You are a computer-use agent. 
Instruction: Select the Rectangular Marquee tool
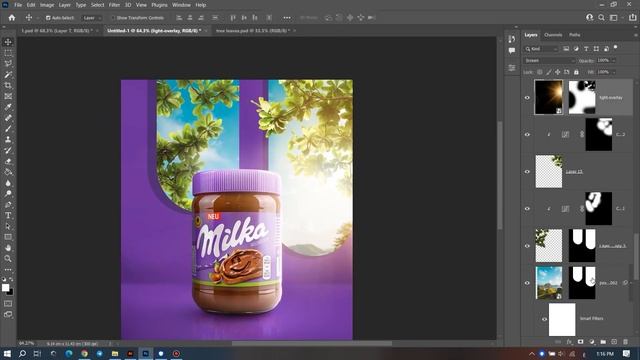pos(8,53)
